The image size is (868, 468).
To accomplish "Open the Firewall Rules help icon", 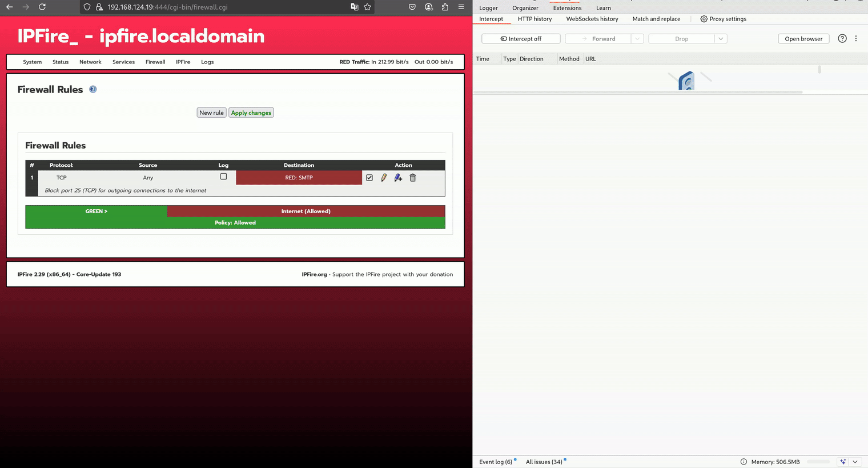I will coord(93,89).
